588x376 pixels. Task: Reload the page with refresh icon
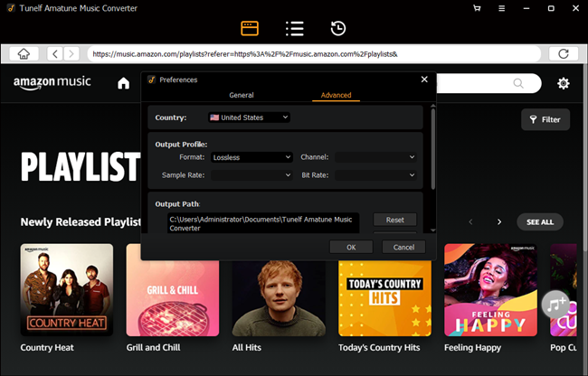[564, 54]
